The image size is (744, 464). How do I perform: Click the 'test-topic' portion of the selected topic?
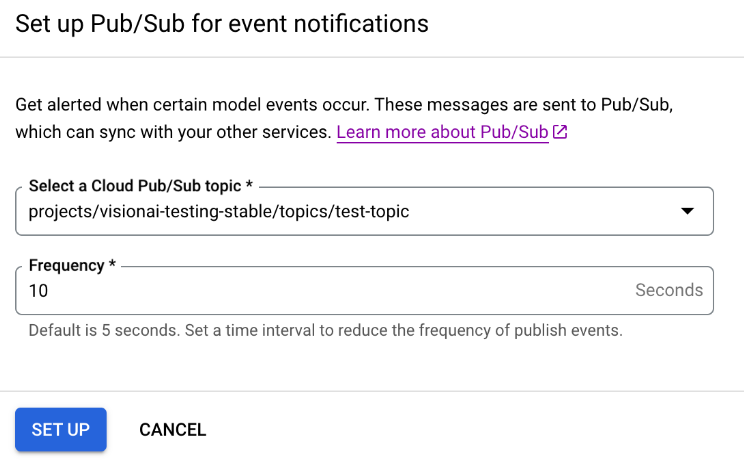pyautogui.click(x=370, y=211)
